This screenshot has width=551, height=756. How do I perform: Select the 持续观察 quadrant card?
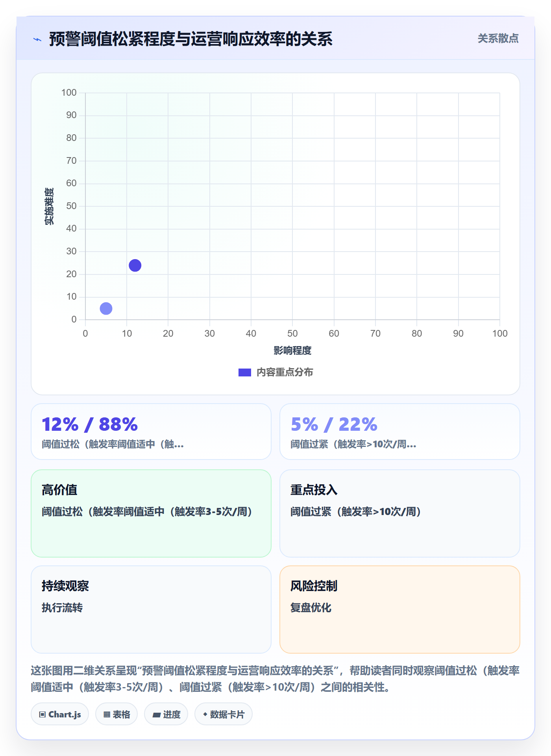point(151,610)
